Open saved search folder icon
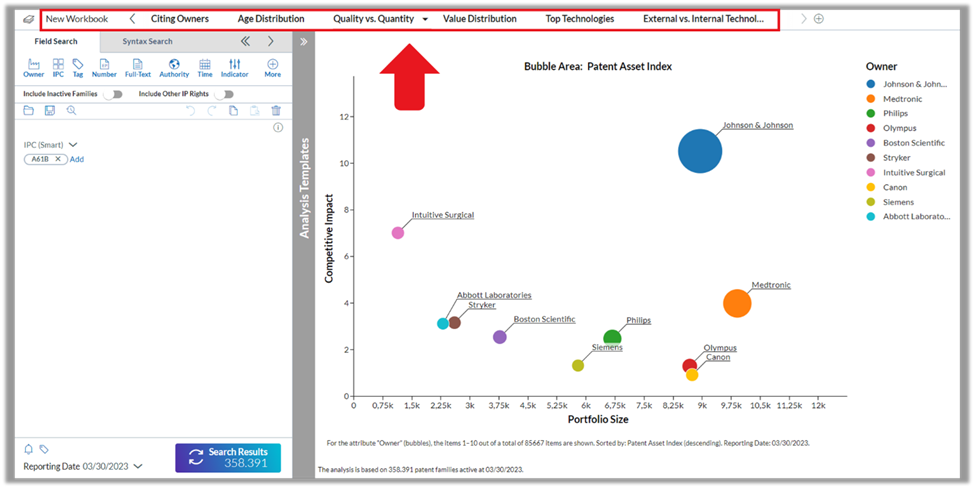Viewport: 975px width, 488px height. pos(29,111)
